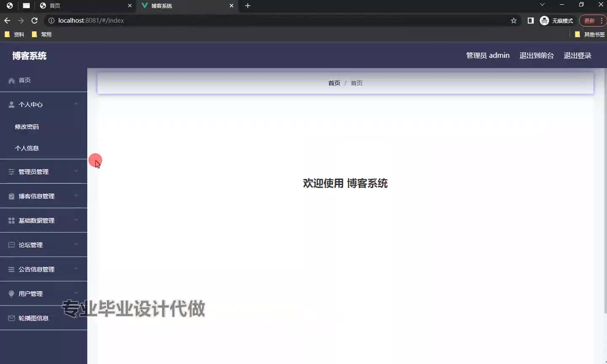Viewport: 607px width, 364px height.
Task: Bookmark this page with the star icon
Action: 513,21
